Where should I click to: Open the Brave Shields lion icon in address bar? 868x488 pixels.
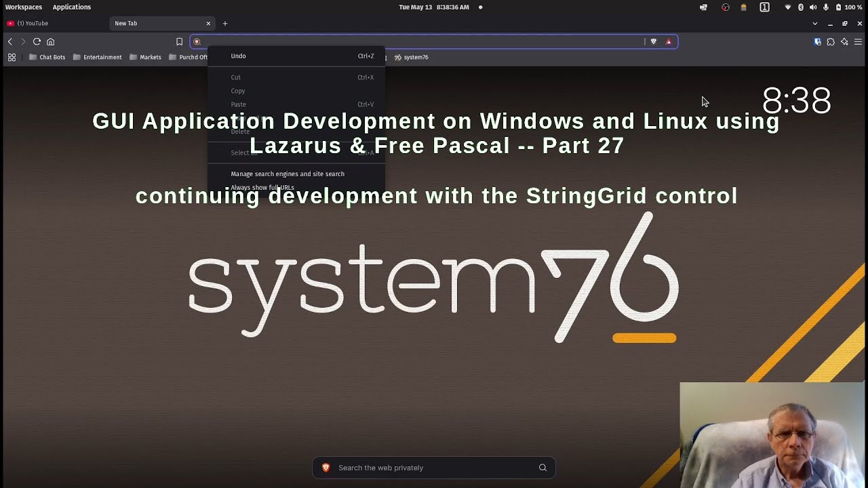click(654, 41)
